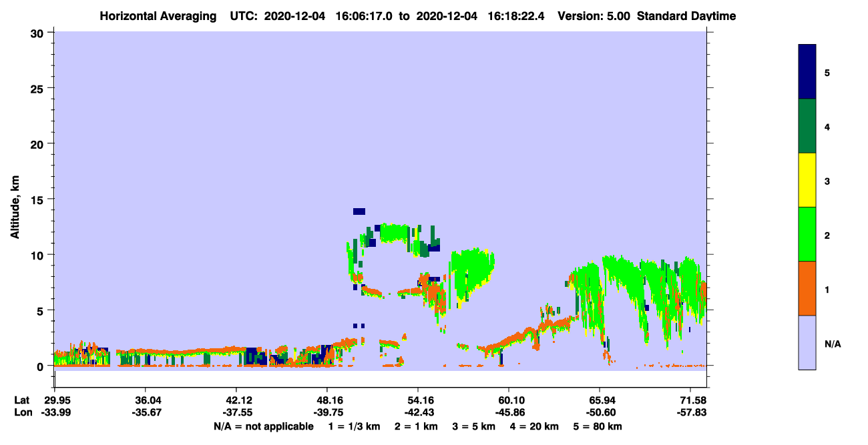Click longitude value -35.67
Image resolution: width=868 pixels, height=445 pixels.
pos(146,412)
